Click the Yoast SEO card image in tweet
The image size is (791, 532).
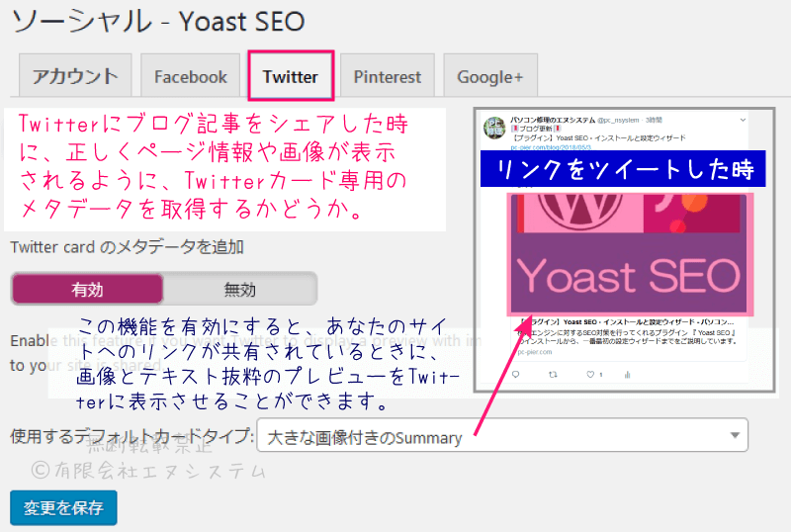pos(630,254)
